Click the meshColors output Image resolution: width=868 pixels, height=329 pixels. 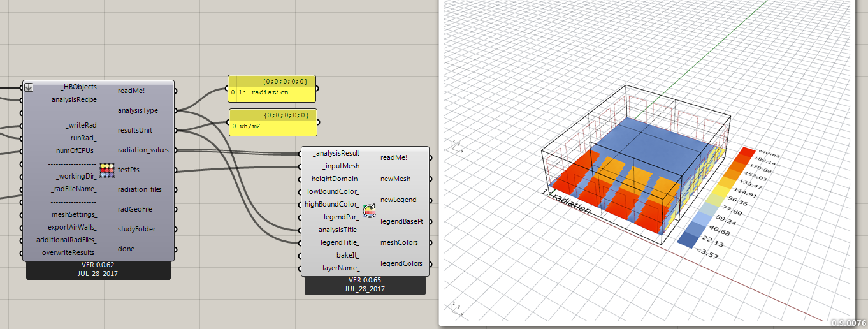click(x=399, y=242)
